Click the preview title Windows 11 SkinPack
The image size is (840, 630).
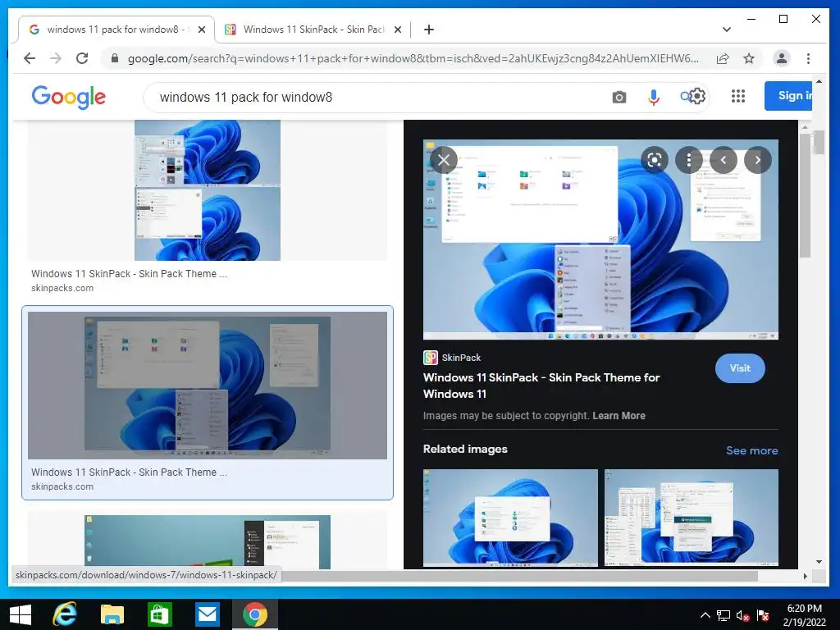click(x=541, y=386)
